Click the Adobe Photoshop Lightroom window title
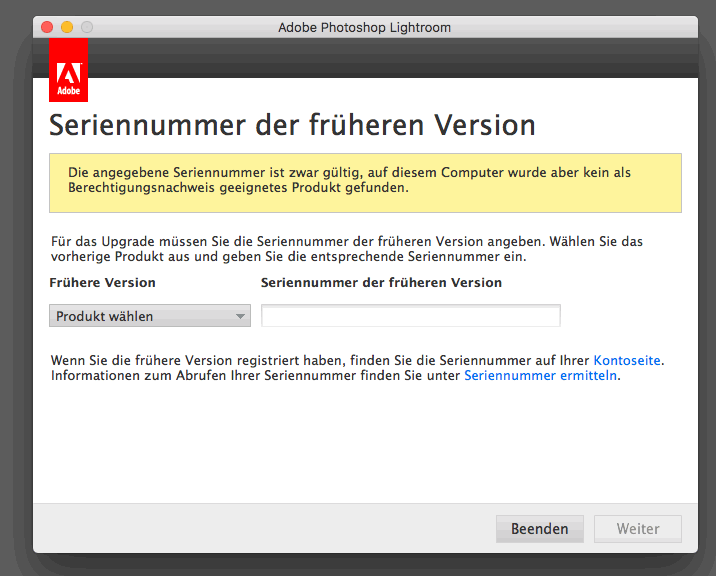The image size is (716, 576). 364,27
